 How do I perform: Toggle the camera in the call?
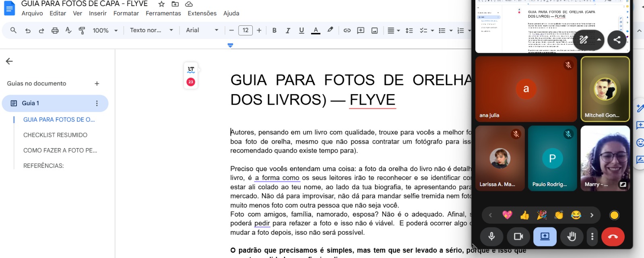click(518, 237)
